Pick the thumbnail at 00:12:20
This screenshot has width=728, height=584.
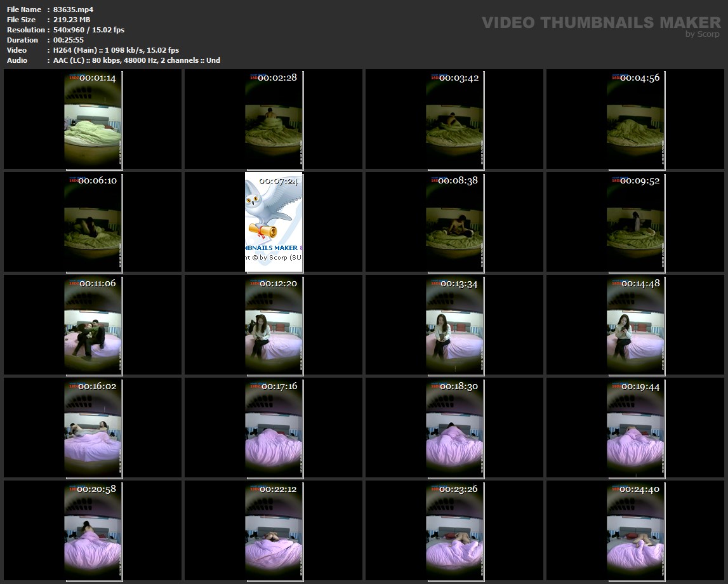[274, 325]
